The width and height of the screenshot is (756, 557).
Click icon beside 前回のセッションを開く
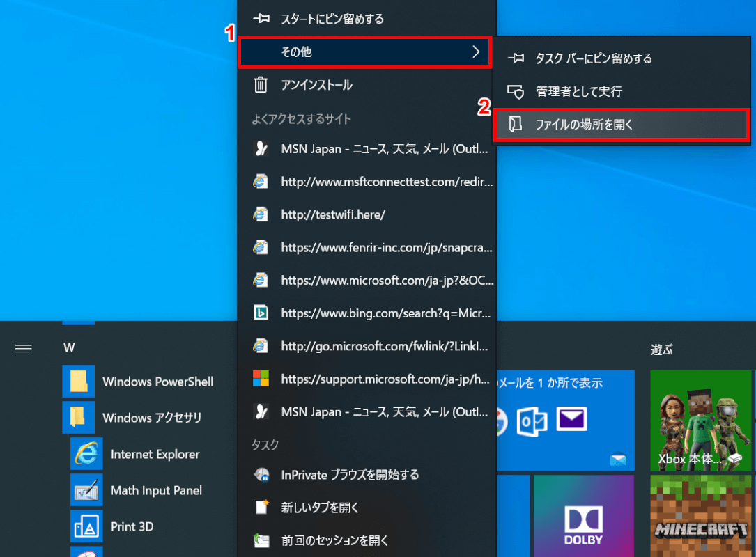tap(261, 540)
